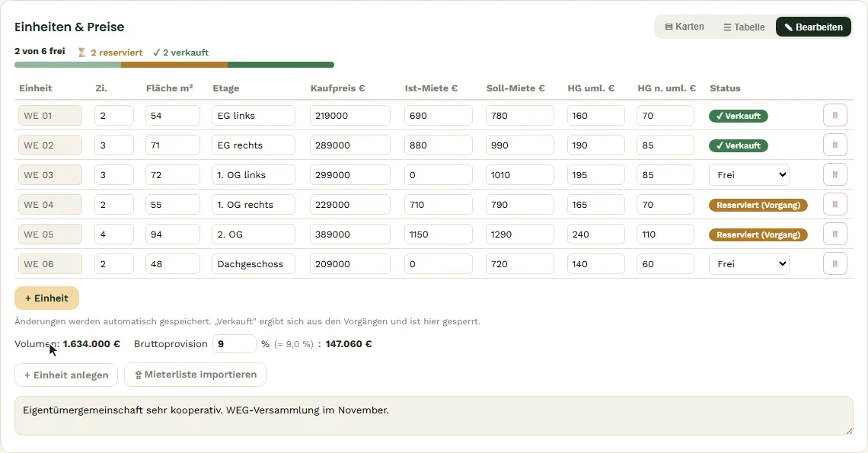Click the Soll-Miete € column header
The width and height of the screenshot is (868, 453).
tap(515, 88)
